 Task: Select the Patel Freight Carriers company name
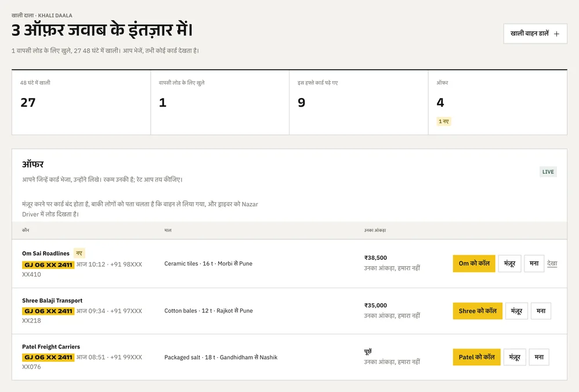[51, 347]
